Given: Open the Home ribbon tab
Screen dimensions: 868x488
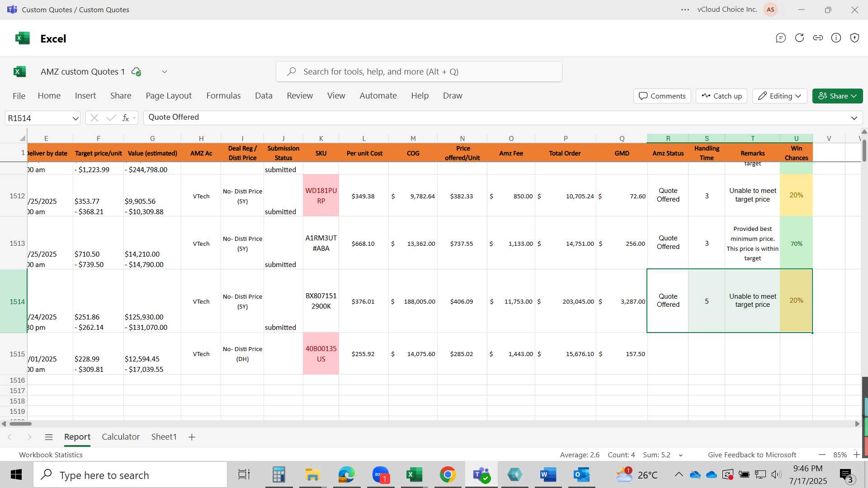Looking at the screenshot, I should coord(49,96).
